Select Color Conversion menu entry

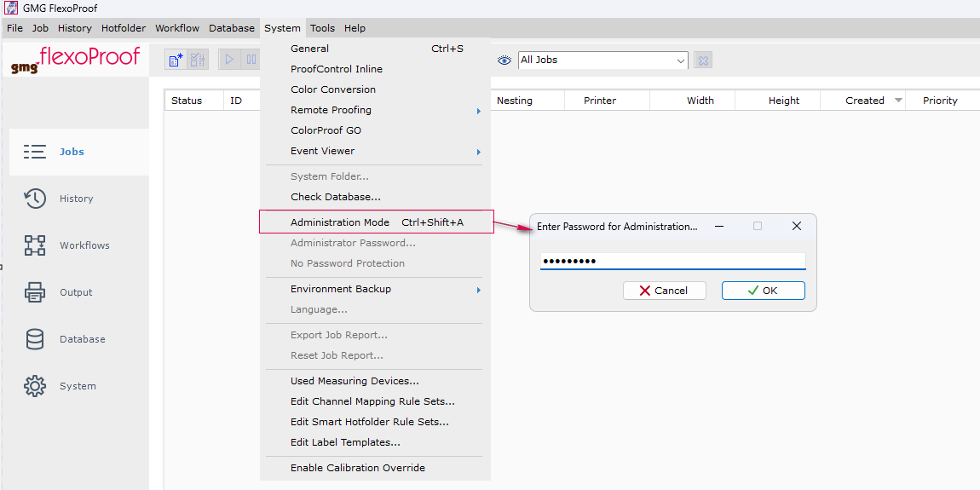coord(376,90)
